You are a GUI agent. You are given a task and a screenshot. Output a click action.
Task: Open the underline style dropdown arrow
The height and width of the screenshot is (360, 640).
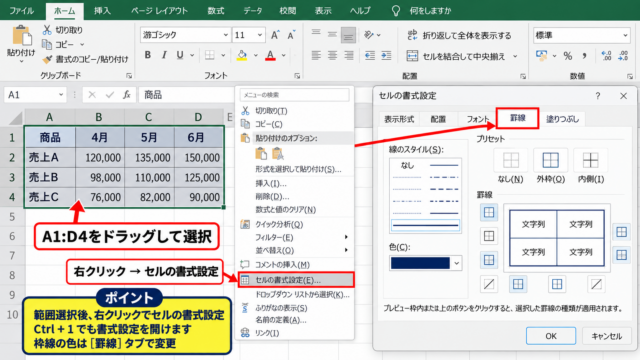(x=192, y=55)
